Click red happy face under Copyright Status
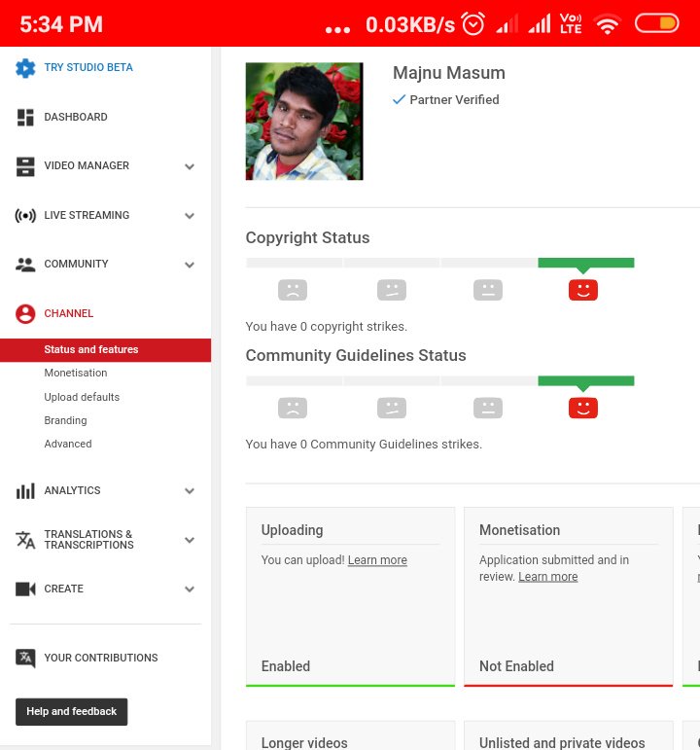 [x=583, y=290]
